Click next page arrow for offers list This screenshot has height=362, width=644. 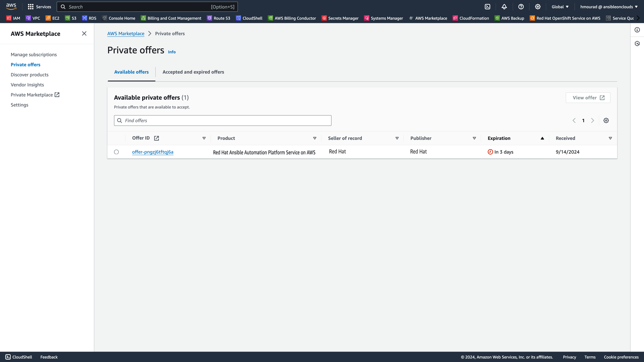coord(593,120)
